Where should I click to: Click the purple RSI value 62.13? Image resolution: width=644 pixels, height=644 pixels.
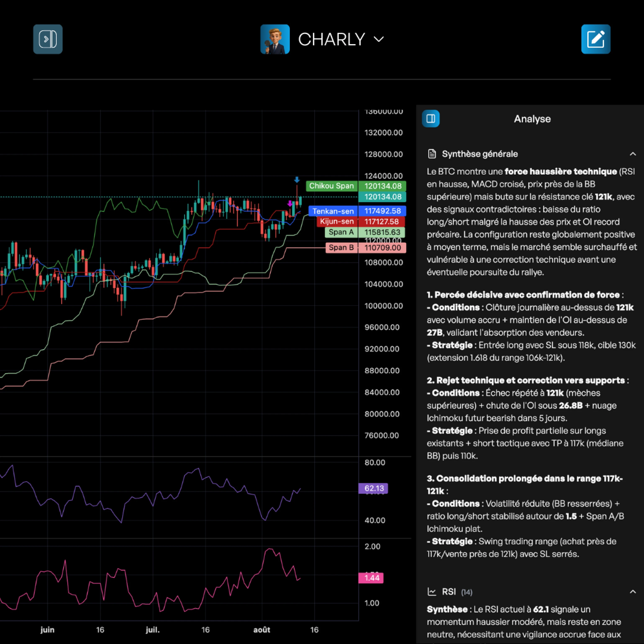click(x=373, y=488)
